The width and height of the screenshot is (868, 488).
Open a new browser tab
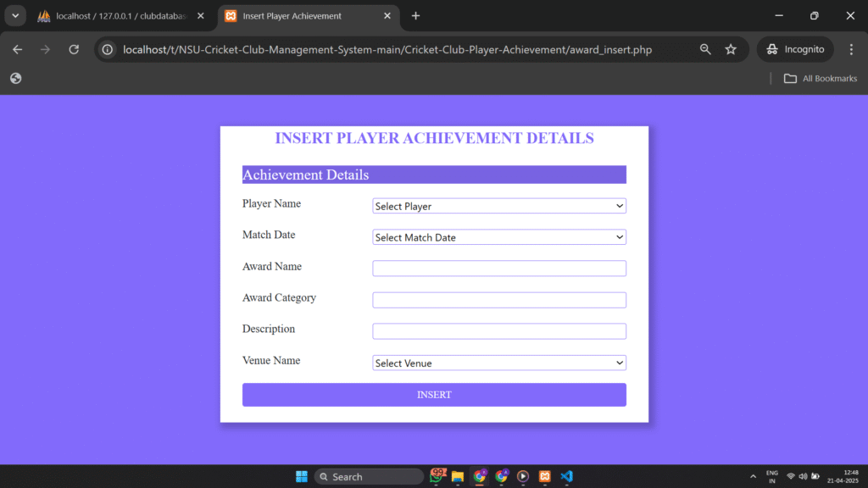(415, 16)
